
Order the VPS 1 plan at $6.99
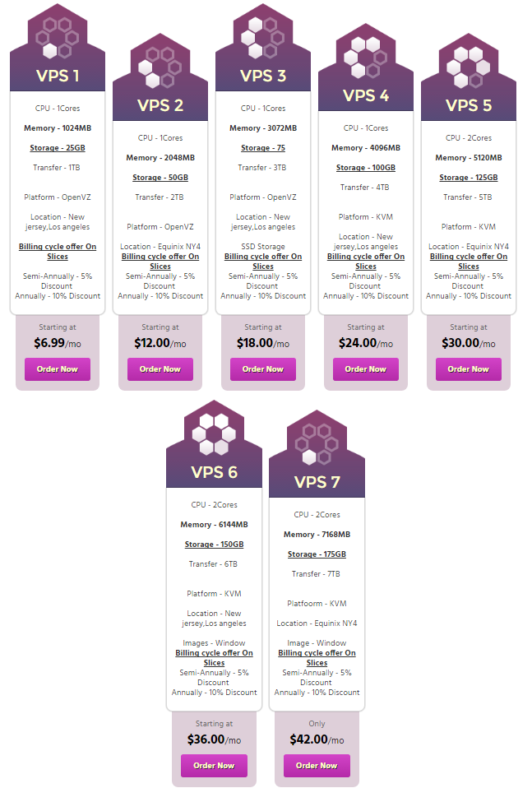(58, 369)
